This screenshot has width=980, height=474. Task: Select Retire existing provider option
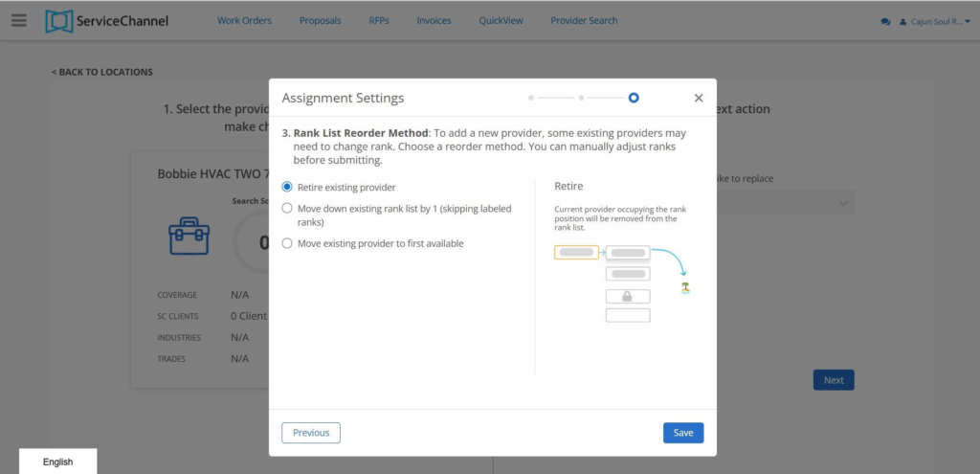point(287,187)
